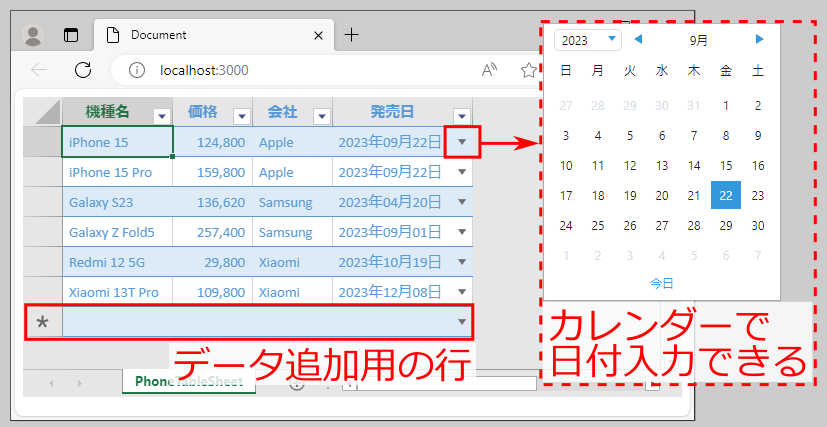827x427 pixels.
Task: Click the 9月 month label
Action: [698, 40]
